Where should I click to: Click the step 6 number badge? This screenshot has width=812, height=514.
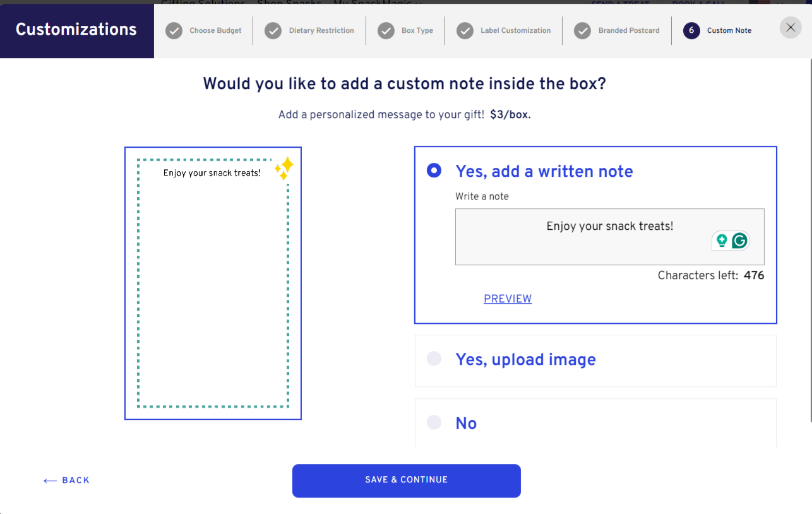click(691, 31)
